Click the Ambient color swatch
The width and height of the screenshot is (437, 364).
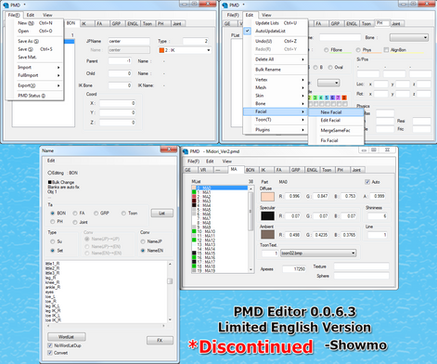tap(267, 235)
